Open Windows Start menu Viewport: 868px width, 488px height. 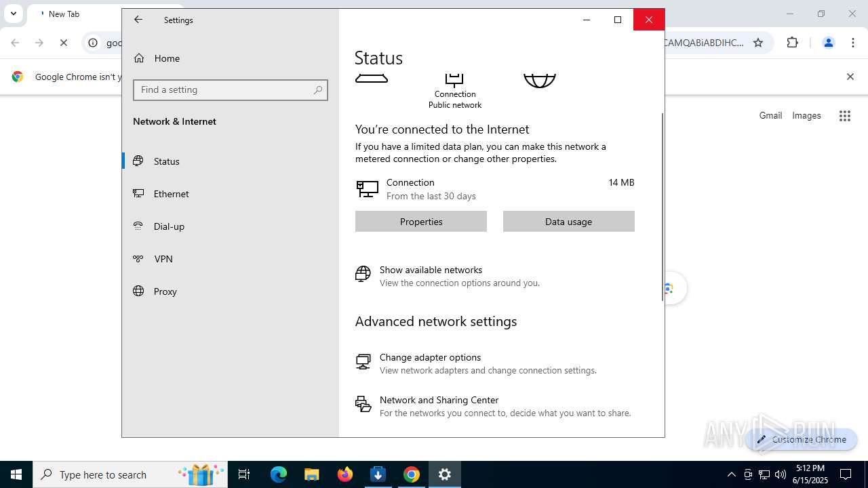point(16,474)
